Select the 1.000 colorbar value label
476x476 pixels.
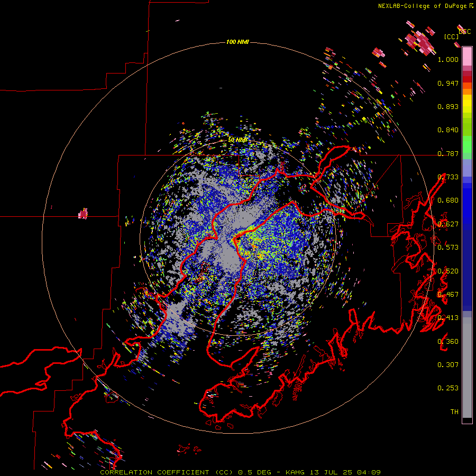(448, 59)
